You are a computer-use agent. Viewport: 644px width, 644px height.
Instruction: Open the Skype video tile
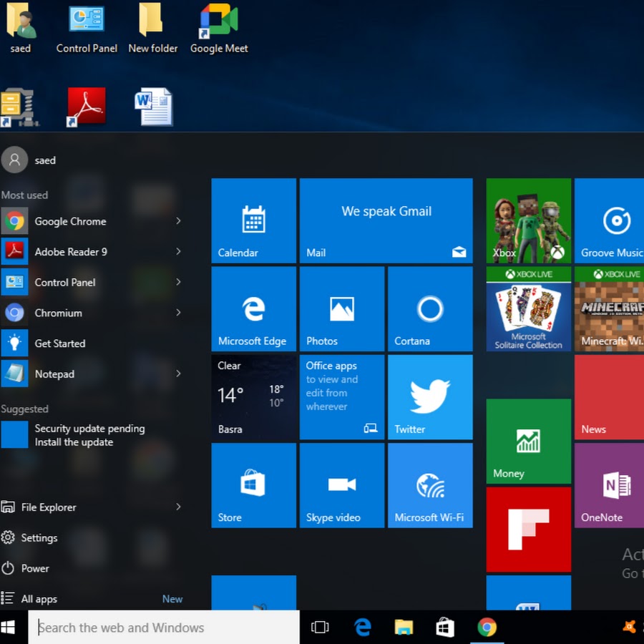click(341, 485)
